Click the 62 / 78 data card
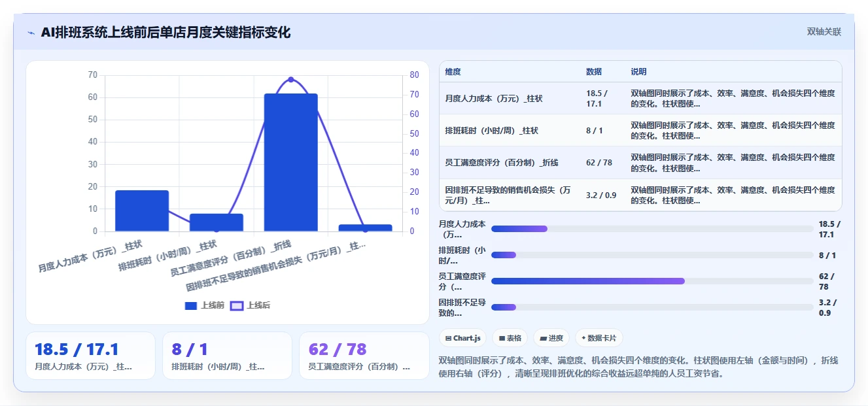Viewport: 868px width, 406px height. [364, 356]
